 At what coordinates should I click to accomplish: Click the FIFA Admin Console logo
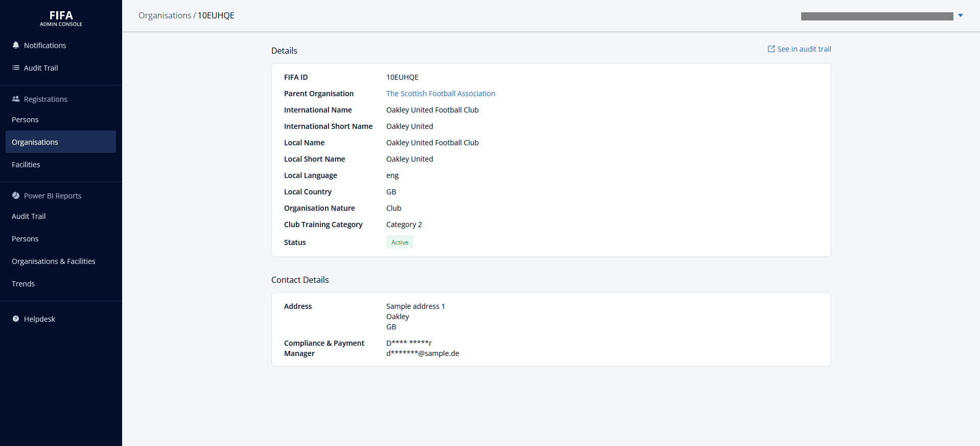[x=61, y=18]
